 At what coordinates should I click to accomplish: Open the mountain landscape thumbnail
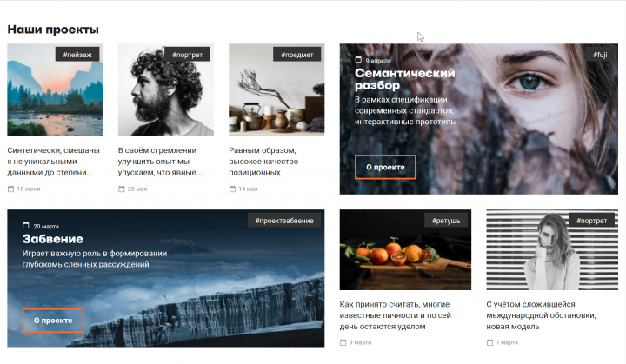(x=55, y=89)
